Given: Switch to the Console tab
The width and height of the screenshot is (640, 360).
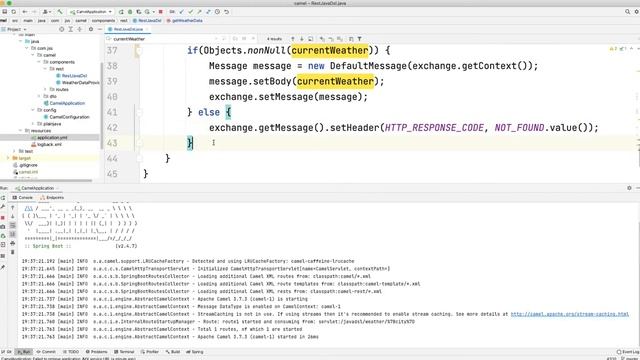Looking at the screenshot, I should [x=22, y=198].
